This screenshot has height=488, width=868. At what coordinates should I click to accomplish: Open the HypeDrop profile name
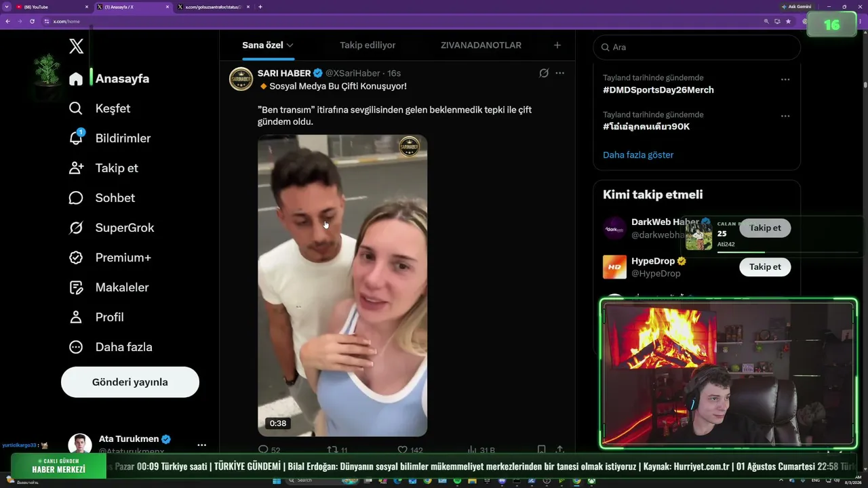[x=654, y=261]
